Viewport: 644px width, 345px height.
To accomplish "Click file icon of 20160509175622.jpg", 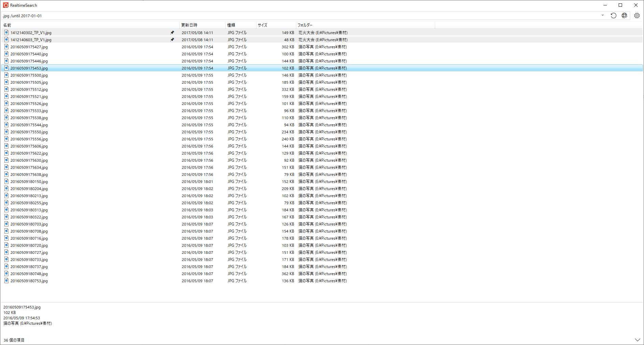I will 6,153.
